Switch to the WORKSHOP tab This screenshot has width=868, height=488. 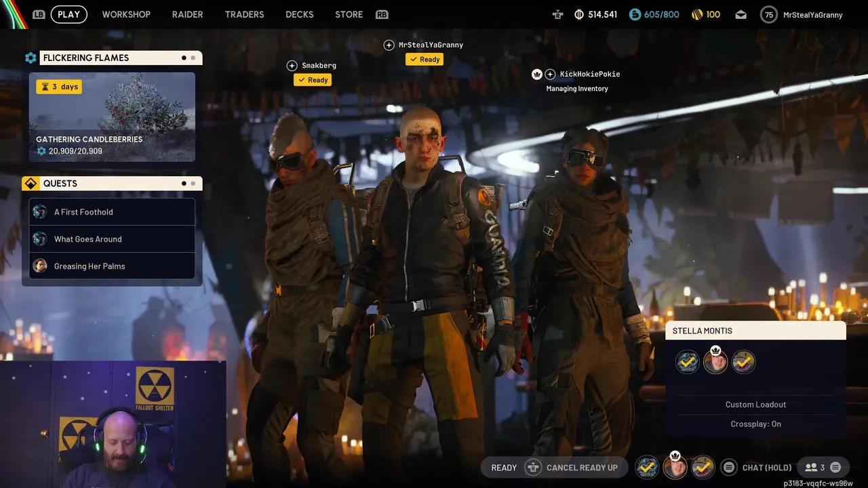(126, 14)
